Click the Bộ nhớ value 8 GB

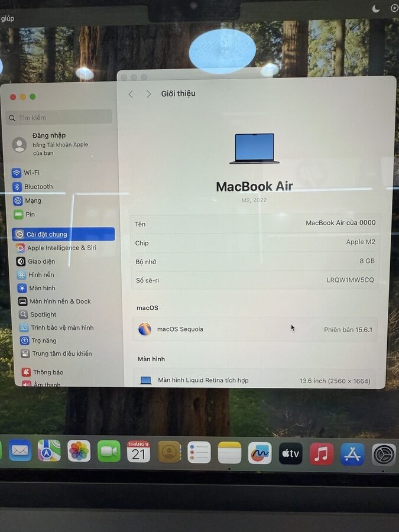pyautogui.click(x=367, y=261)
